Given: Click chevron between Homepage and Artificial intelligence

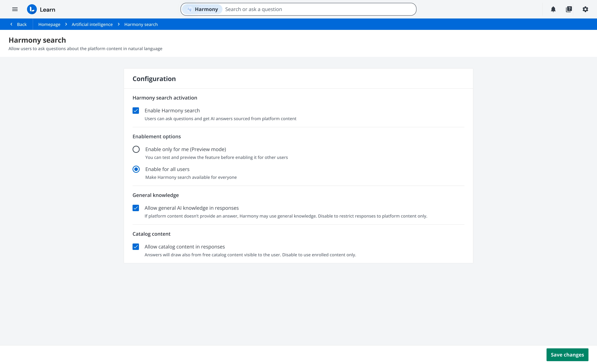Looking at the screenshot, I should (66, 24).
